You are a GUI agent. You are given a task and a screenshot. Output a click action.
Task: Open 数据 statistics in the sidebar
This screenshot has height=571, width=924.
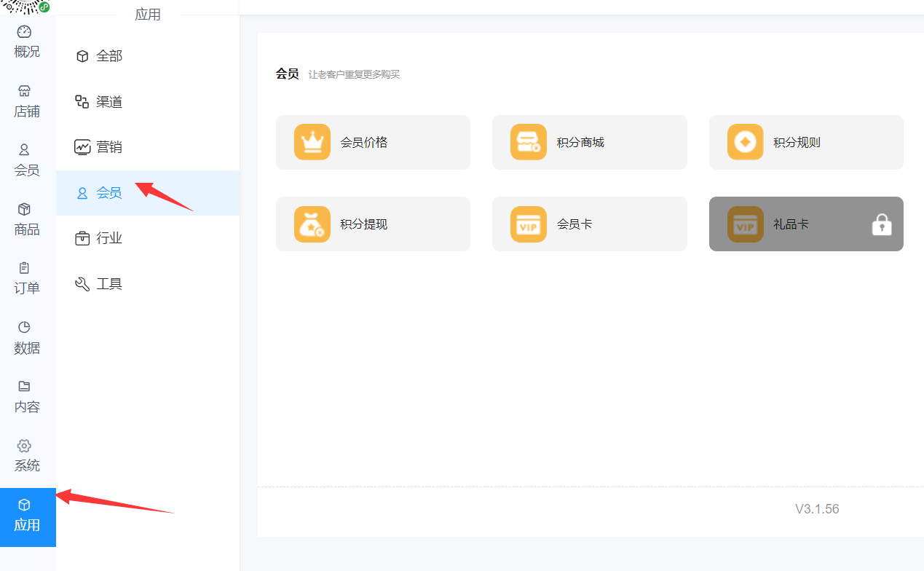(27, 338)
